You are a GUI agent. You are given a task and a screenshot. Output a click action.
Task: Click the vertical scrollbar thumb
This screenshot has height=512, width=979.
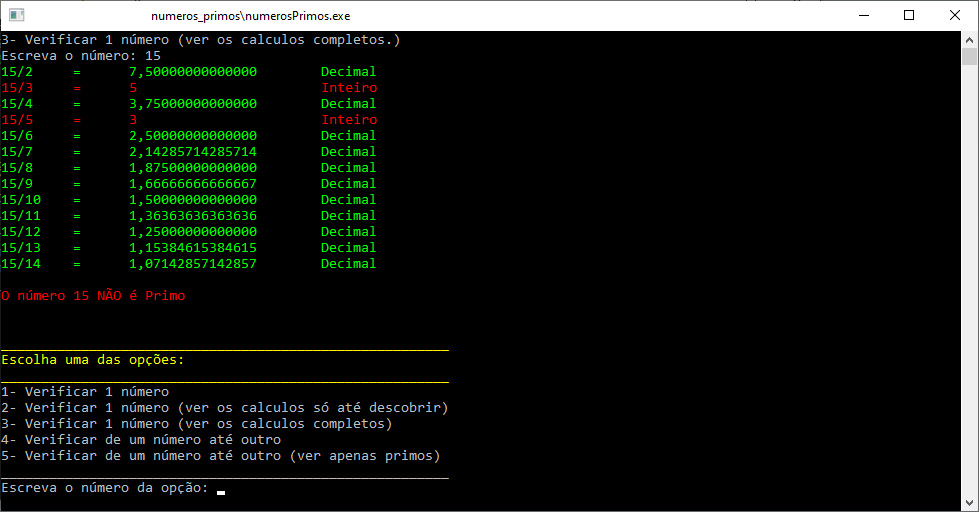[969, 56]
